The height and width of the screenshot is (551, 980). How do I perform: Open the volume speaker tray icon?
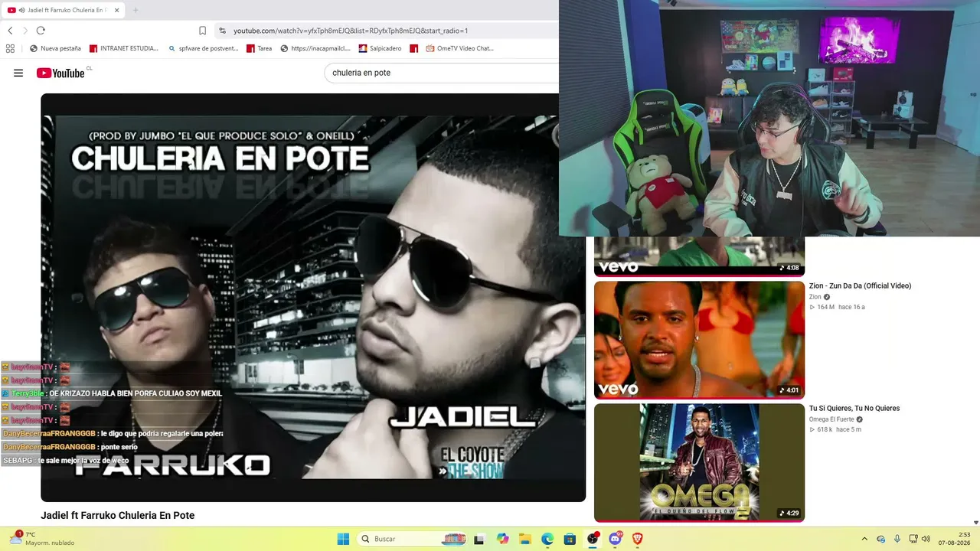926,539
